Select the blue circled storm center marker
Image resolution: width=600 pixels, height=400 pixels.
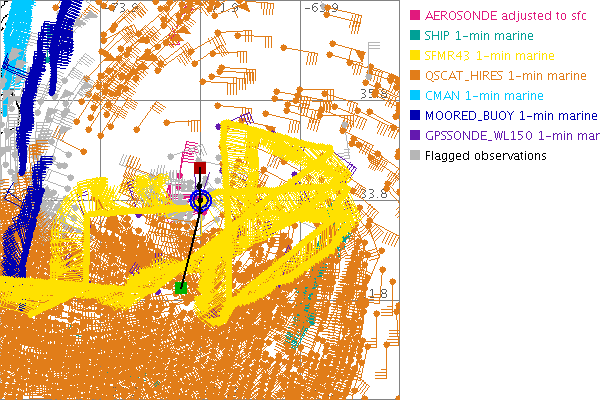(x=201, y=200)
